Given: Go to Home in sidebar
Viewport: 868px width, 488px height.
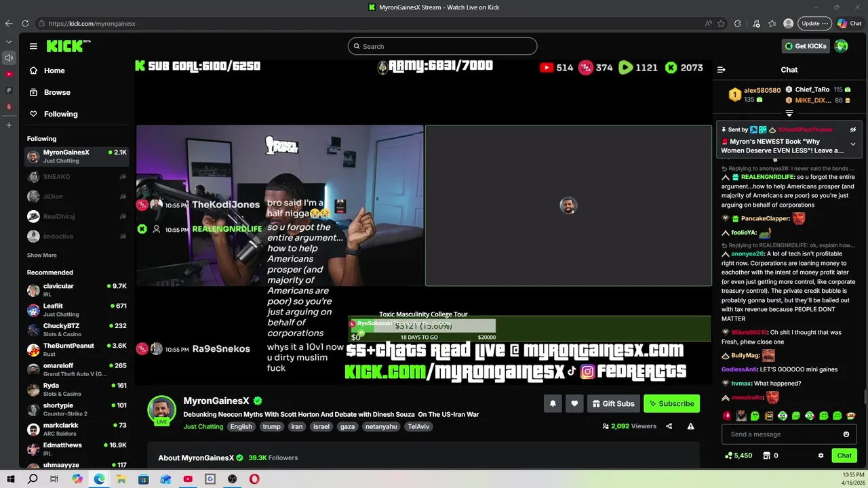Looking at the screenshot, I should point(54,70).
